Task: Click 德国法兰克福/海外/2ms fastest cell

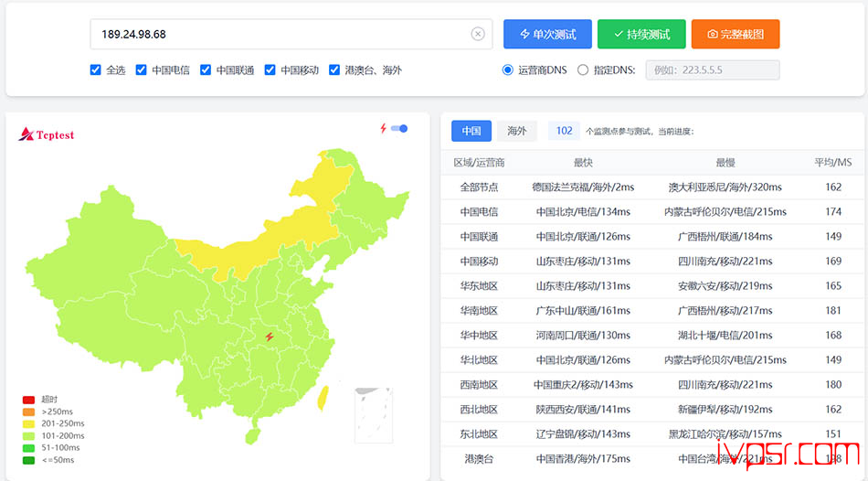Action: pyautogui.click(x=583, y=187)
